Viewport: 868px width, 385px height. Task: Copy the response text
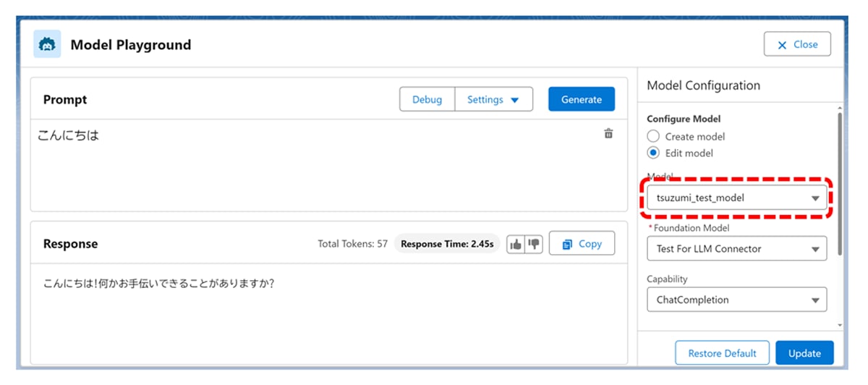[582, 244]
